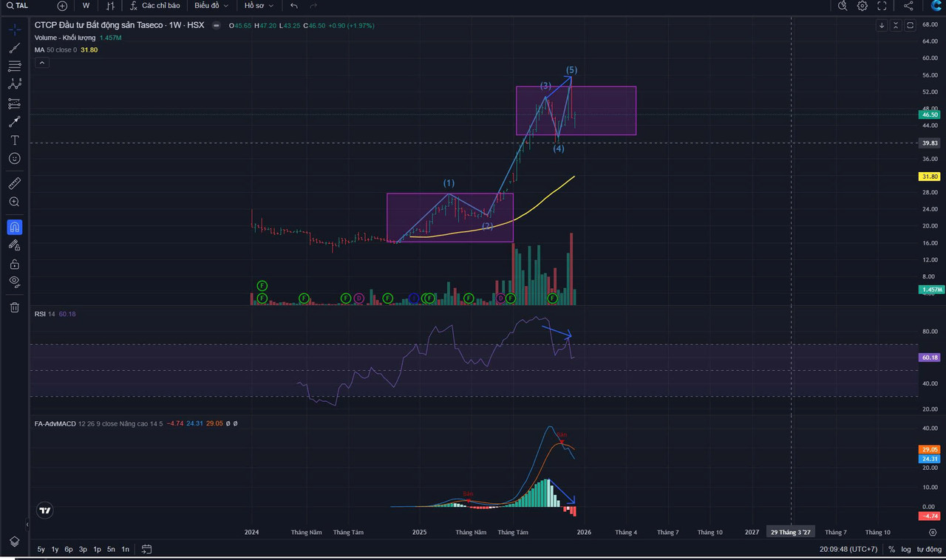Open the text annotation tool
This screenshot has width=946, height=560.
14,140
